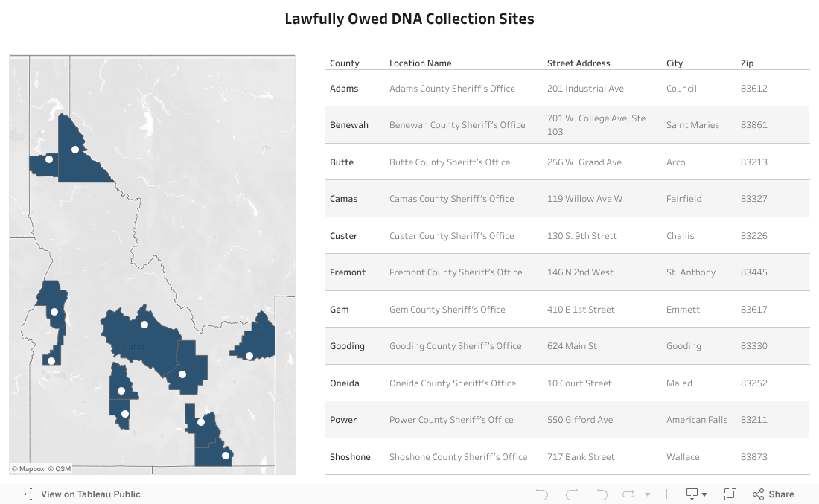Click the County column header

(345, 63)
